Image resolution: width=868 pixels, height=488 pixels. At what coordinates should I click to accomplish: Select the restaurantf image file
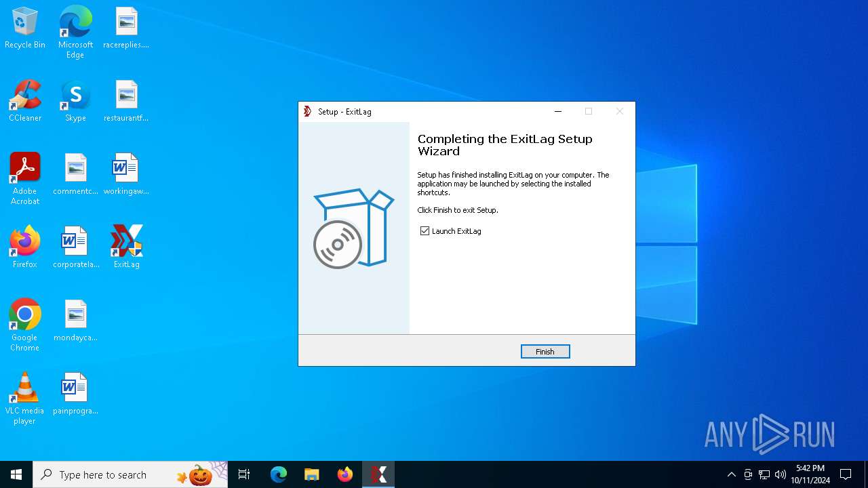(126, 102)
